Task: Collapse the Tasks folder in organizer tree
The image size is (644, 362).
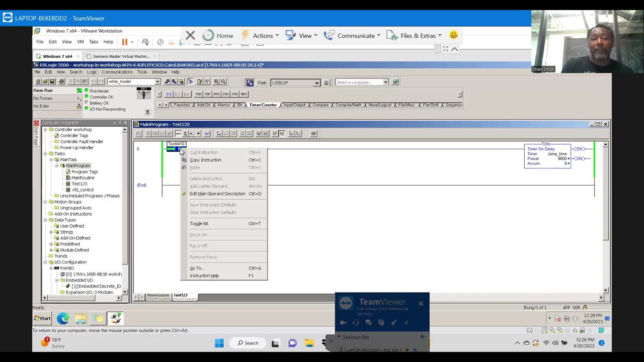Action: tap(45, 153)
